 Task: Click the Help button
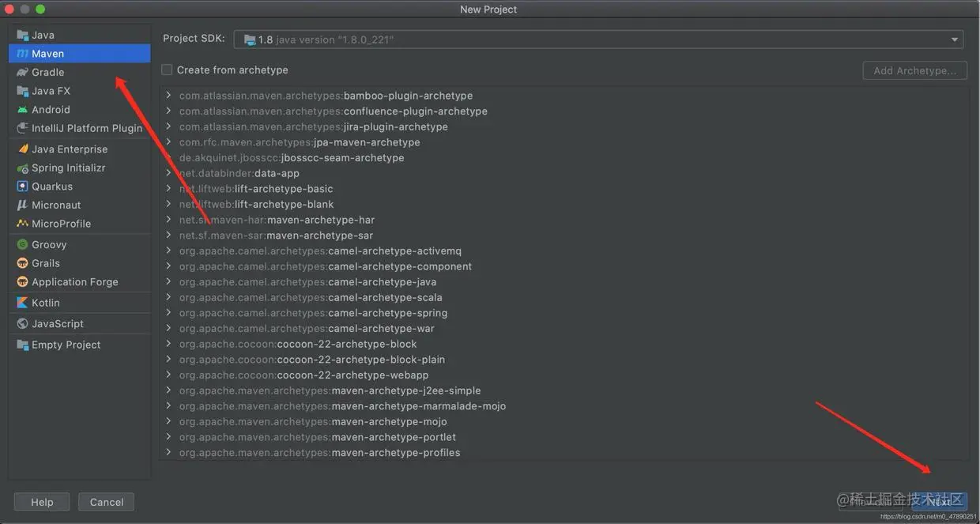[x=42, y=502]
